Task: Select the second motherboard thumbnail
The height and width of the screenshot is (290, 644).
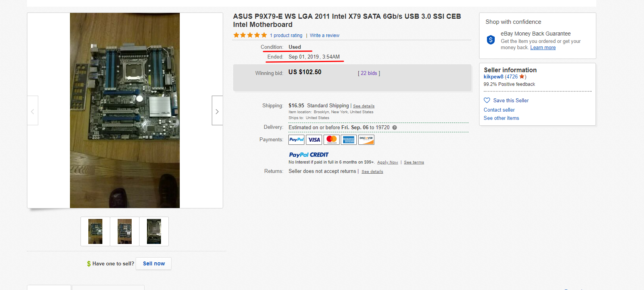Action: 125,231
